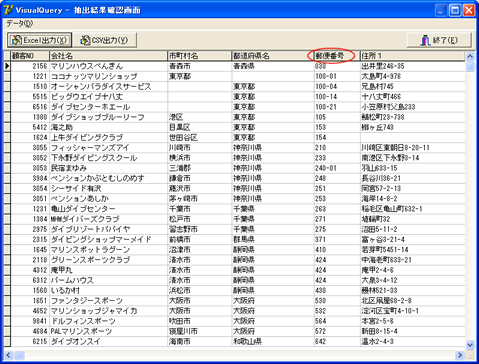Click the 顧客NO column header
This screenshot has height=364, width=479.
click(30, 56)
